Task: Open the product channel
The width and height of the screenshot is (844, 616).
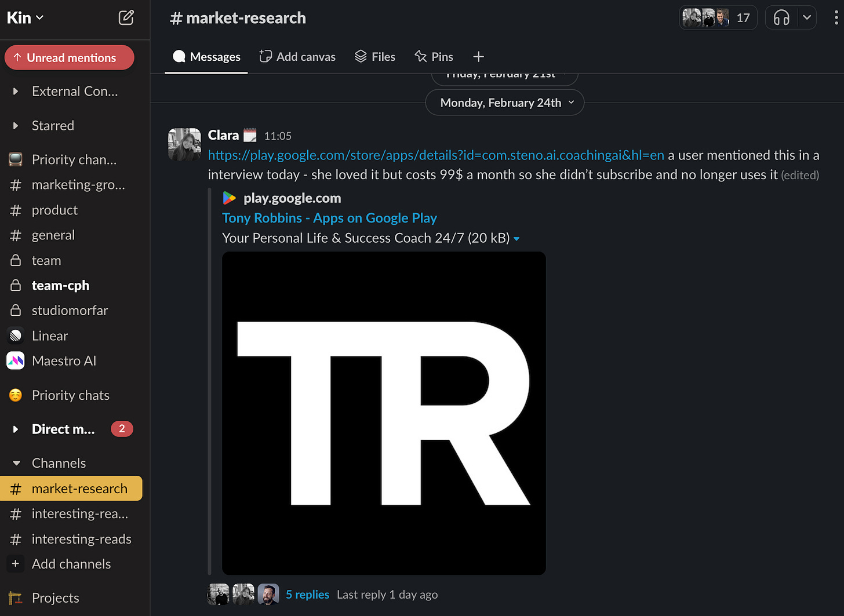Action: [x=54, y=210]
